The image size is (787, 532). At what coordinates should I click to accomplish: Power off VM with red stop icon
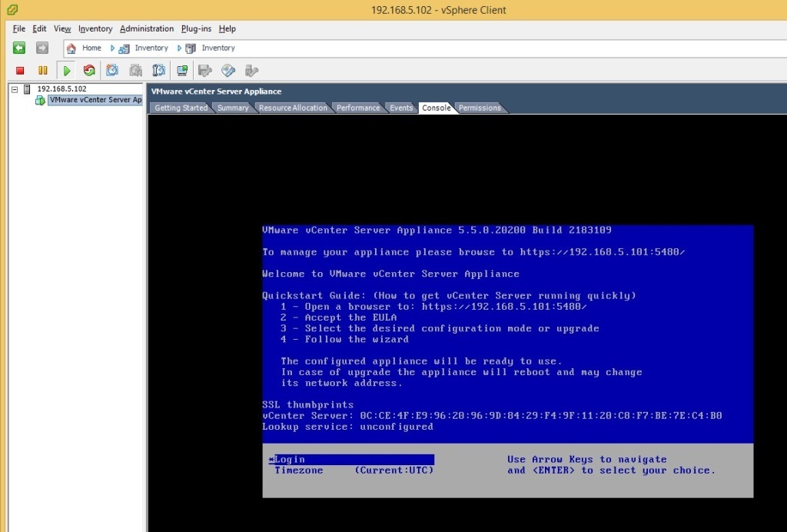[x=20, y=71]
